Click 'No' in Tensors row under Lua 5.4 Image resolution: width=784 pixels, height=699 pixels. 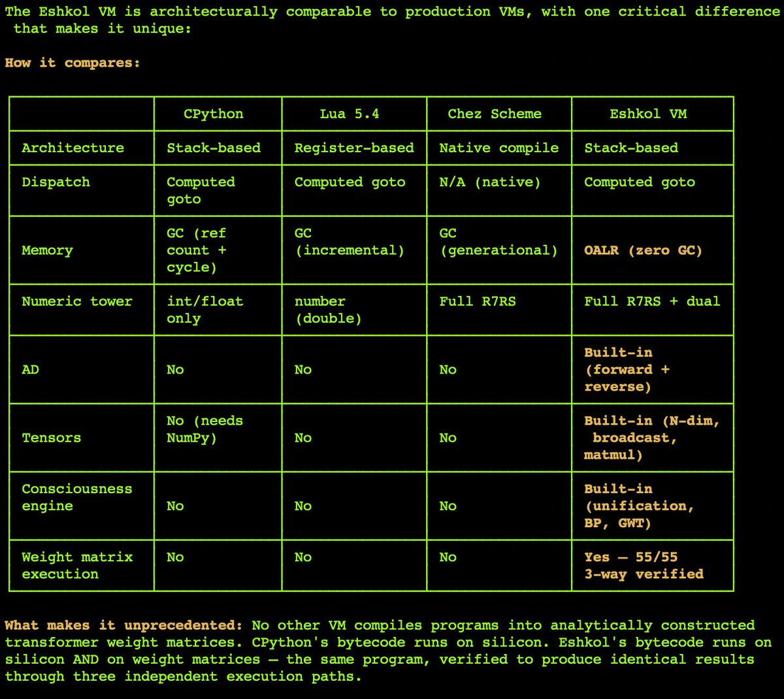(303, 438)
